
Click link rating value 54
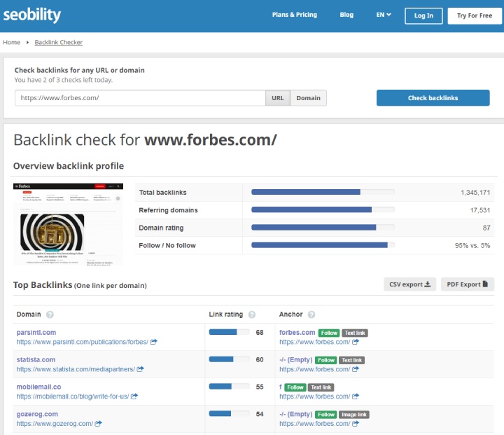point(260,414)
